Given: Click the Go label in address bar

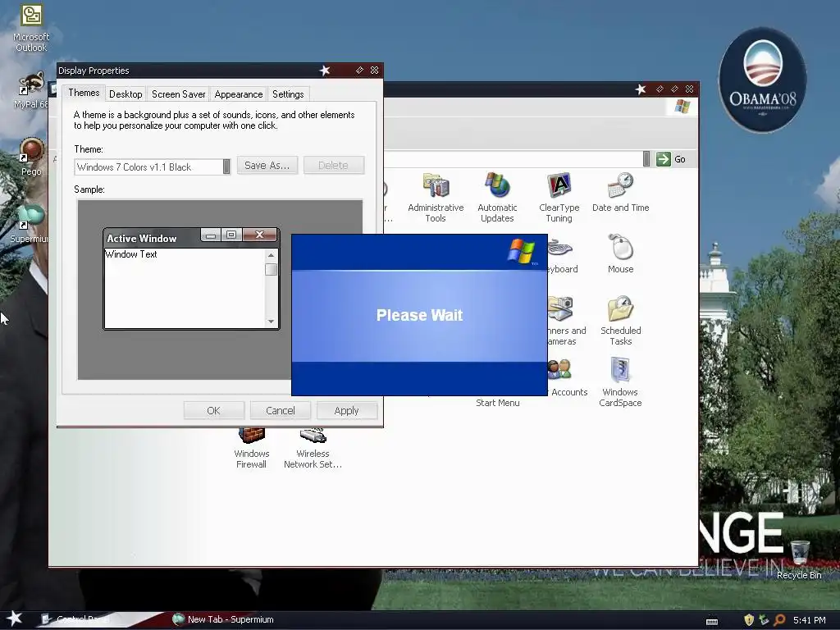Looking at the screenshot, I should pos(680,159).
